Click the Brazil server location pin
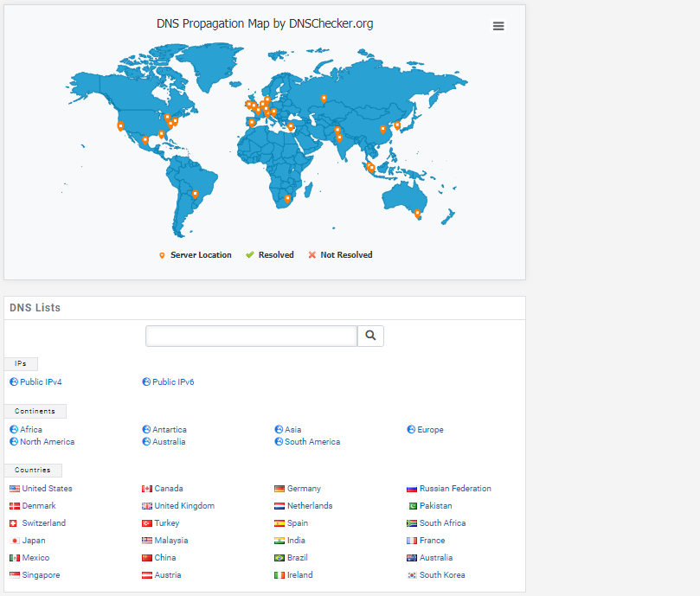Viewport: 700px width, 596px height. coord(196,194)
